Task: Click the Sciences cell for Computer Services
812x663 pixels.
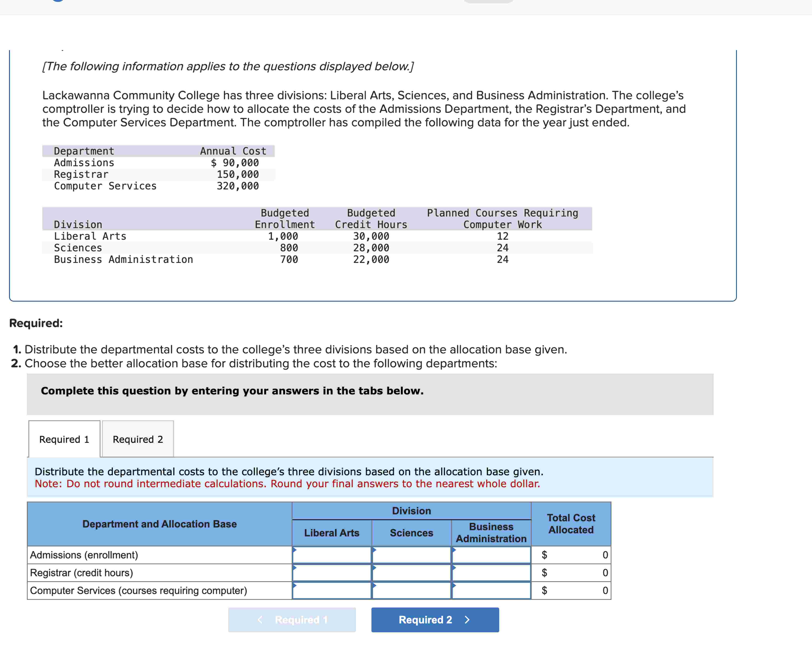Action: click(x=411, y=590)
